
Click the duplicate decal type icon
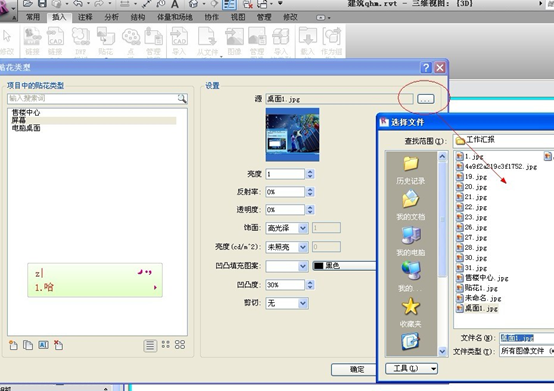pyautogui.click(x=28, y=345)
